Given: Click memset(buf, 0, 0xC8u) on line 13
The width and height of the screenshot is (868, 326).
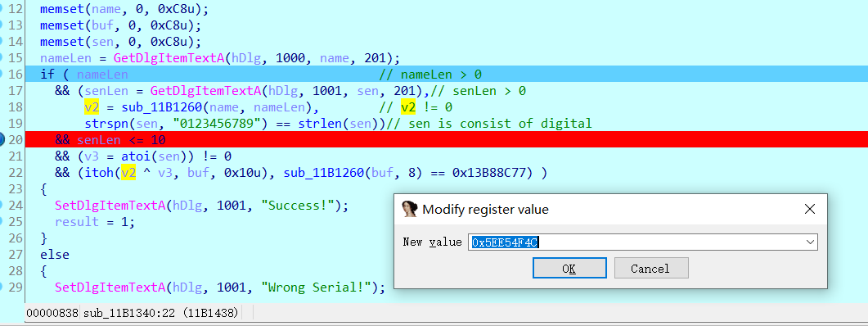Looking at the screenshot, I should coord(121,25).
